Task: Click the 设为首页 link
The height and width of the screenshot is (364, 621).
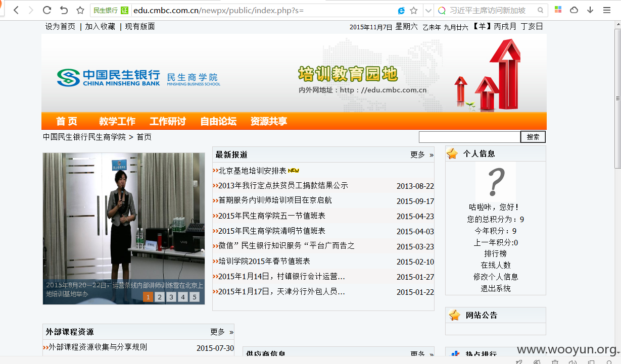Action: 60,26
